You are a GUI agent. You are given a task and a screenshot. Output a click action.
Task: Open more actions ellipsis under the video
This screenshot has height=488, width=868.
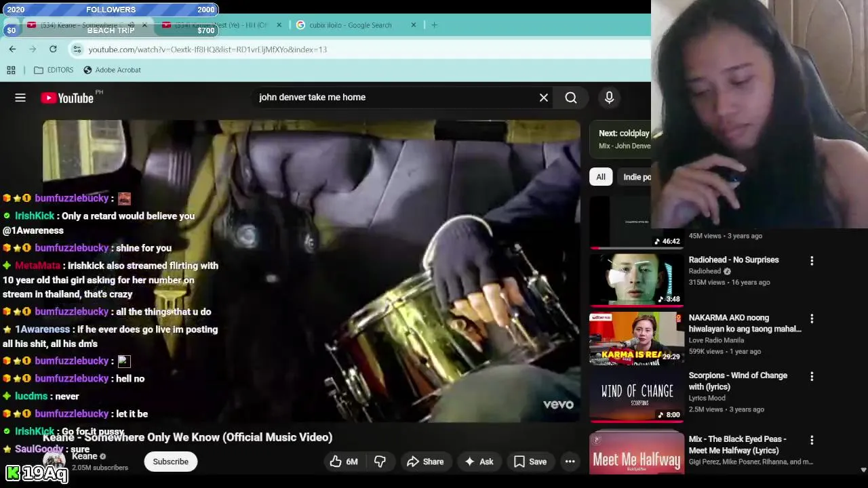[570, 462]
